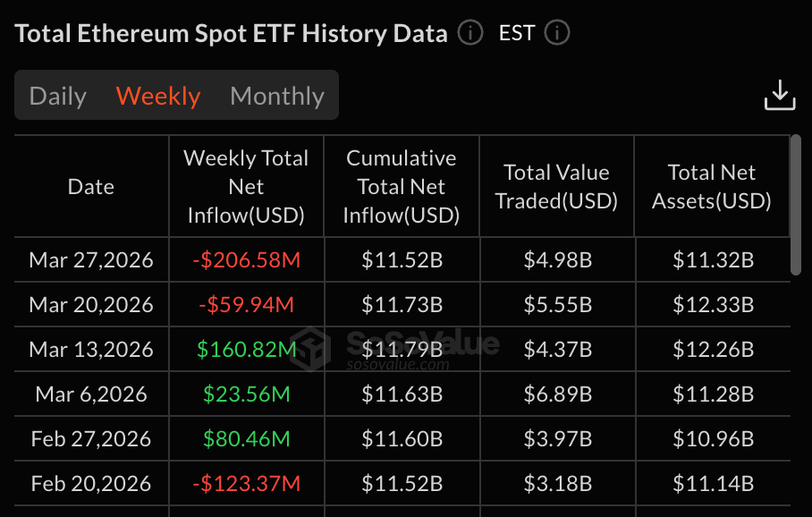The image size is (812, 517).
Task: Click the EST timezone label
Action: [x=517, y=34]
